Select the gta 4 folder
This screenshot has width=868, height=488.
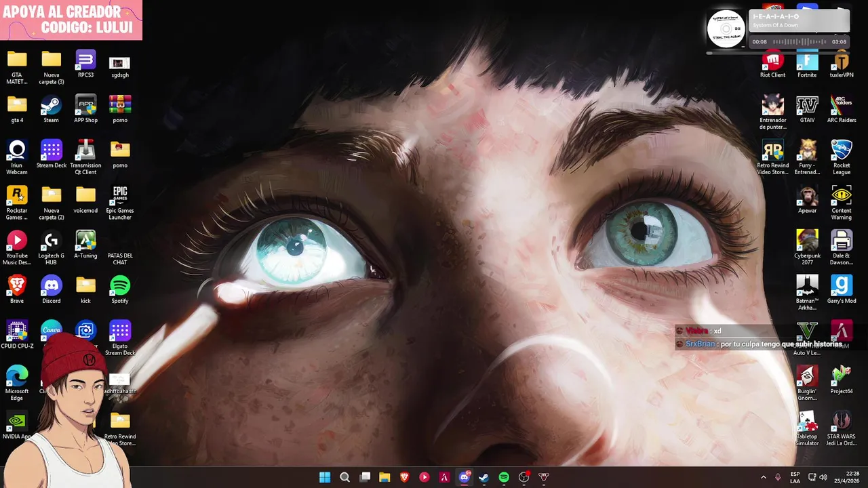(x=17, y=110)
